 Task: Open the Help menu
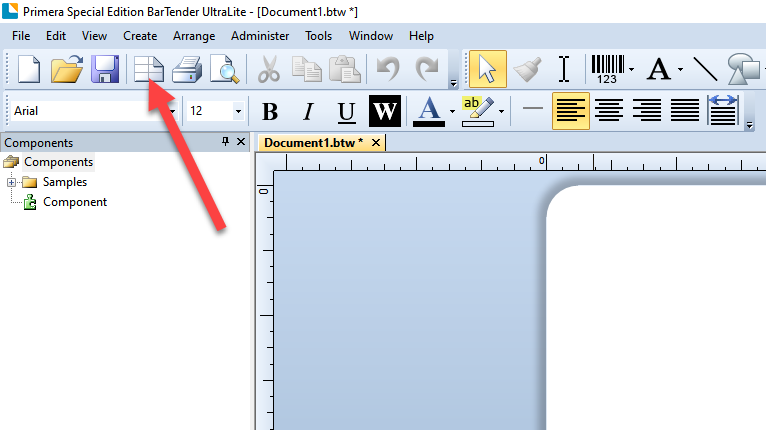pyautogui.click(x=421, y=36)
